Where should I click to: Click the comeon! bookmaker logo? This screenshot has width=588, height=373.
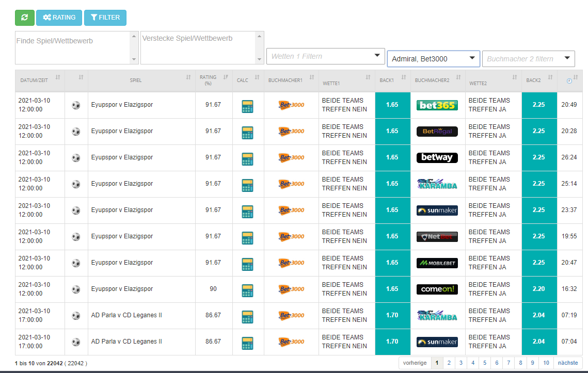coord(437,289)
